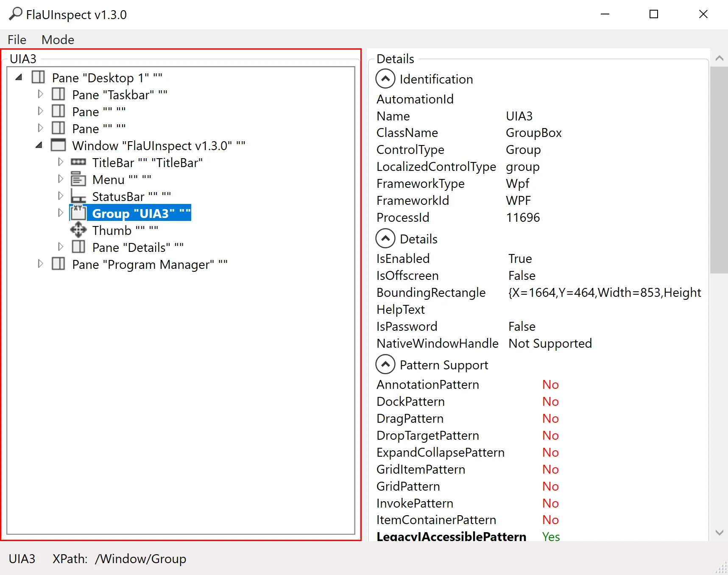
Task: Expand the Pane "Taskbar" tree node
Action: tap(40, 94)
